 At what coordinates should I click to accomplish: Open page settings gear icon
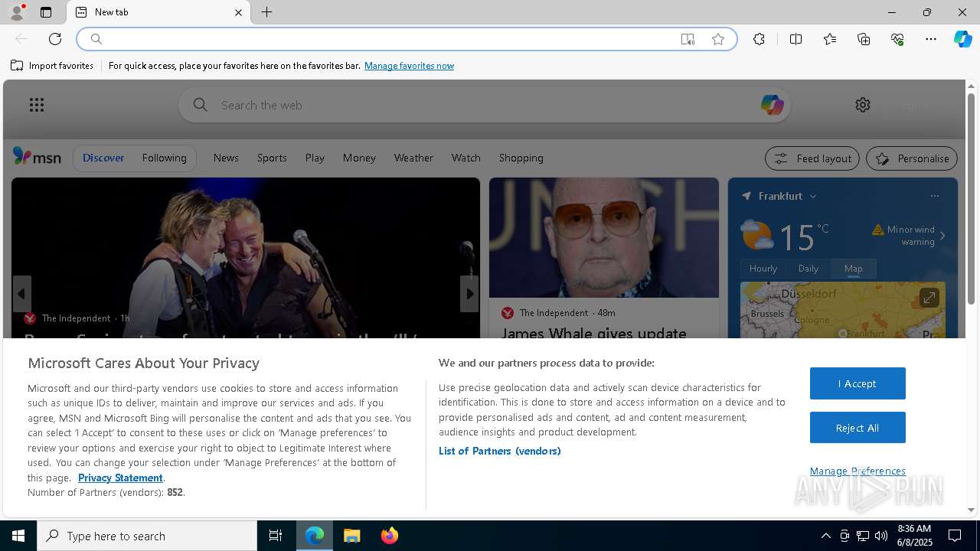[863, 105]
